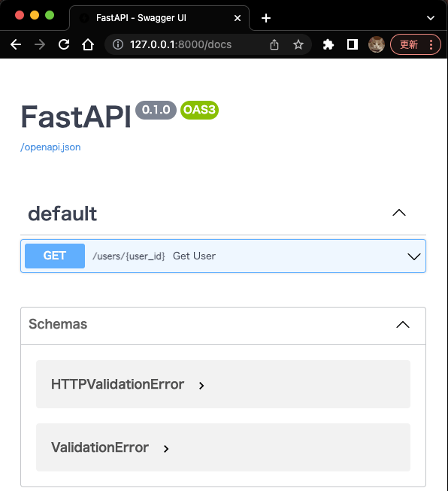The height and width of the screenshot is (491, 448).
Task: Click the Get User summary text
Action: click(x=194, y=256)
